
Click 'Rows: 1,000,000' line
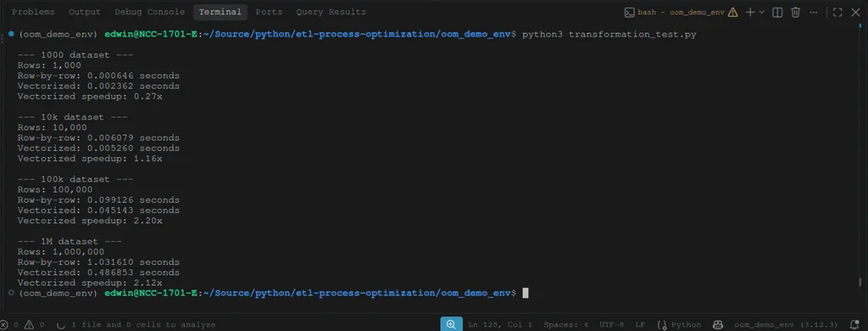click(x=61, y=252)
